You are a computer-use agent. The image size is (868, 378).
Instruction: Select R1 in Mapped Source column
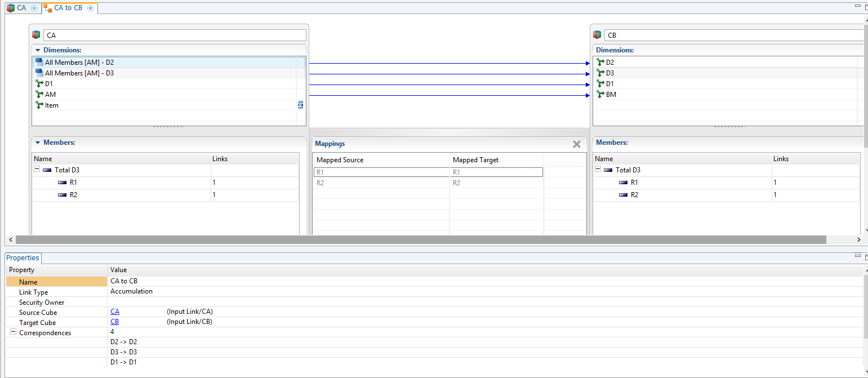pyautogui.click(x=320, y=172)
